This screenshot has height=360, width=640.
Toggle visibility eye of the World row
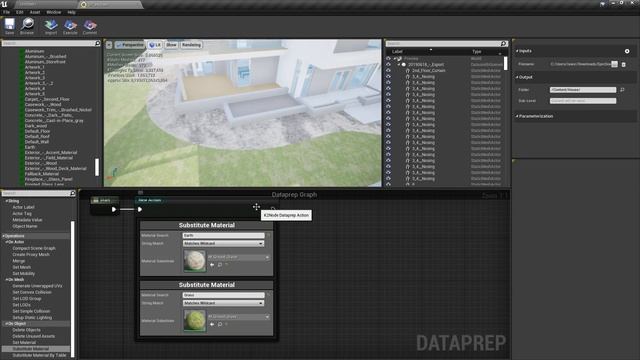coord(388,58)
